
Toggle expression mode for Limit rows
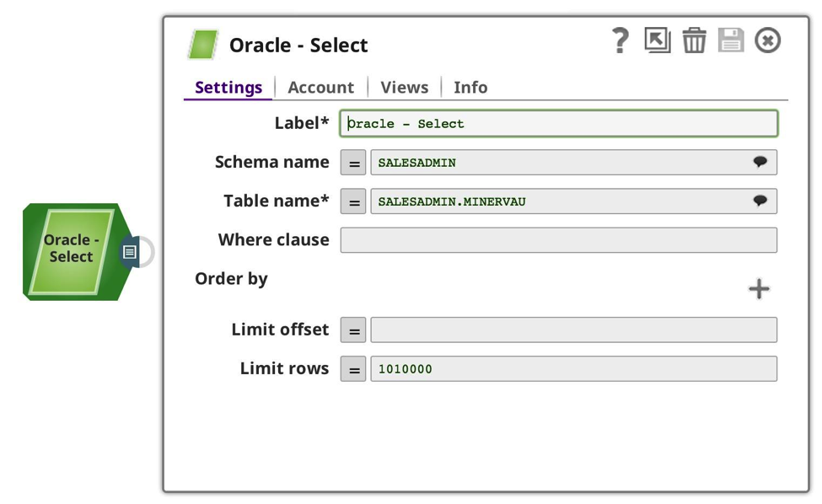pyautogui.click(x=353, y=369)
